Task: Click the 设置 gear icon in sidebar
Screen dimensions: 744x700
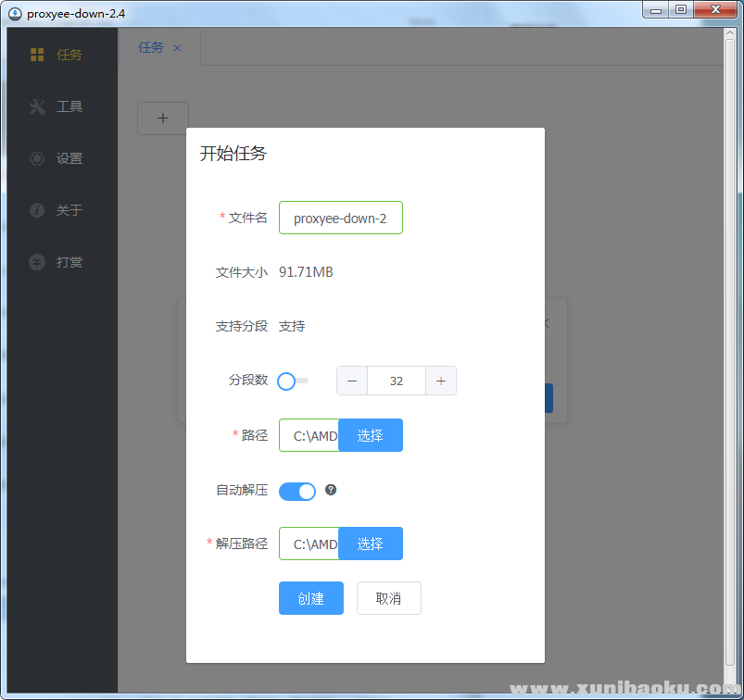Action: tap(37, 158)
